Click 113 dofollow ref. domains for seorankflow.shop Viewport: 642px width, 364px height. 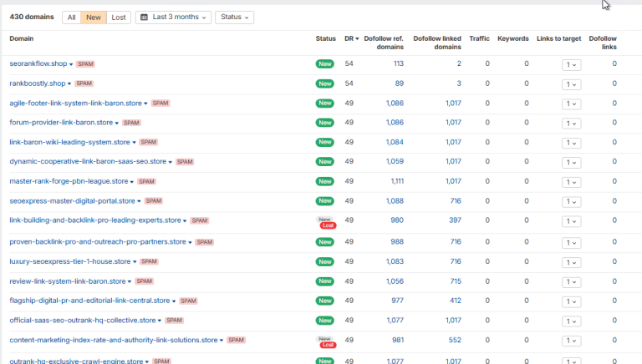[x=399, y=63]
